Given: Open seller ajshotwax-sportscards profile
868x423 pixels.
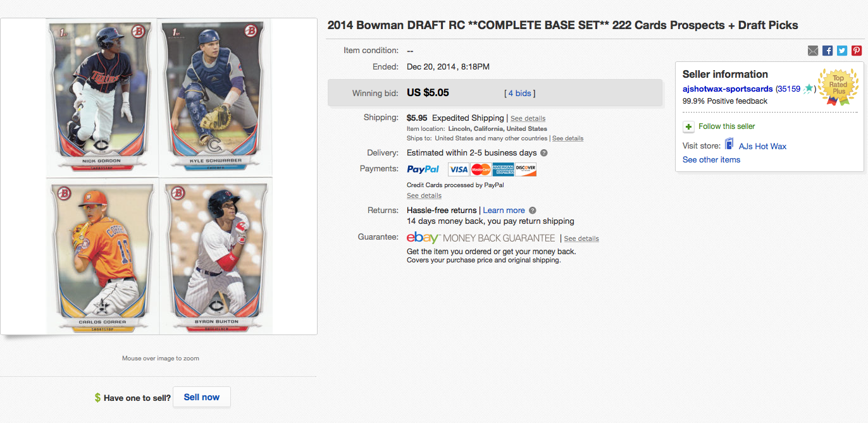Looking at the screenshot, I should [728, 89].
